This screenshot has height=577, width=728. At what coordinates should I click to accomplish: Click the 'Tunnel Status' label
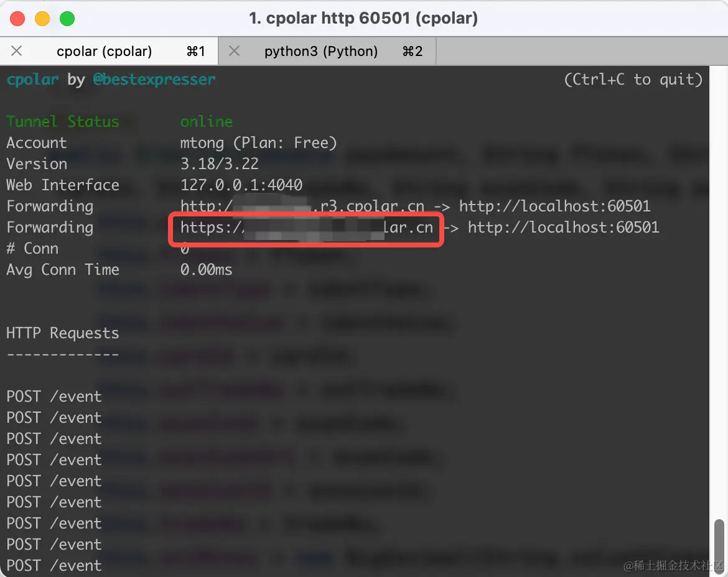coord(63,121)
